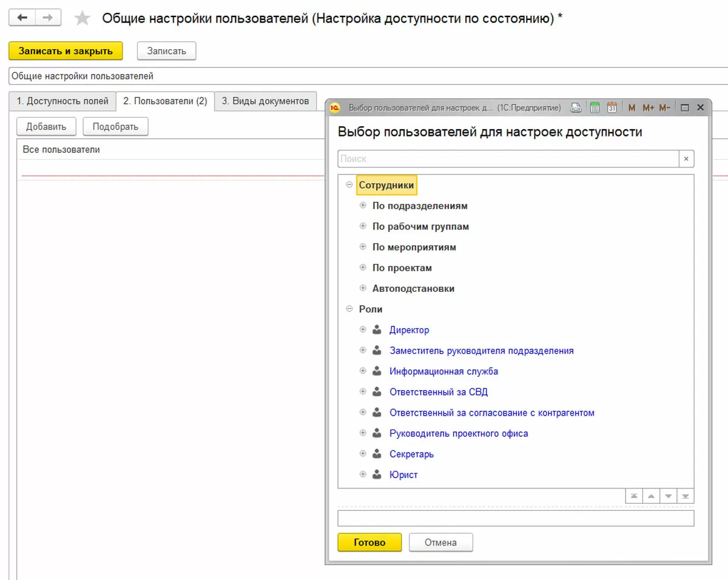Open the Юрист role link
Viewport: 728px width, 580px height.
point(403,474)
